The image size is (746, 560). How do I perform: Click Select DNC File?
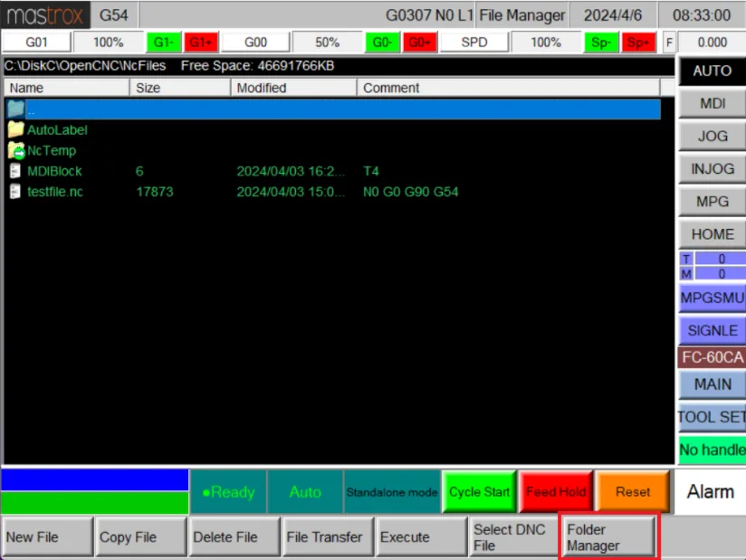515,536
